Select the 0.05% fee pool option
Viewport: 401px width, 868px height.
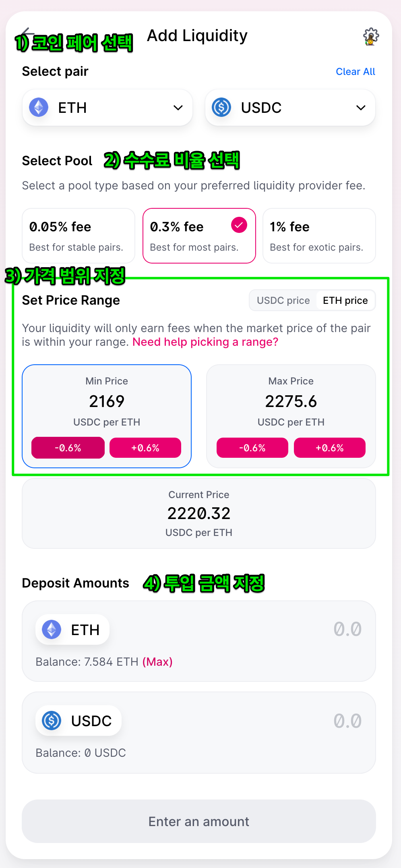tap(79, 236)
